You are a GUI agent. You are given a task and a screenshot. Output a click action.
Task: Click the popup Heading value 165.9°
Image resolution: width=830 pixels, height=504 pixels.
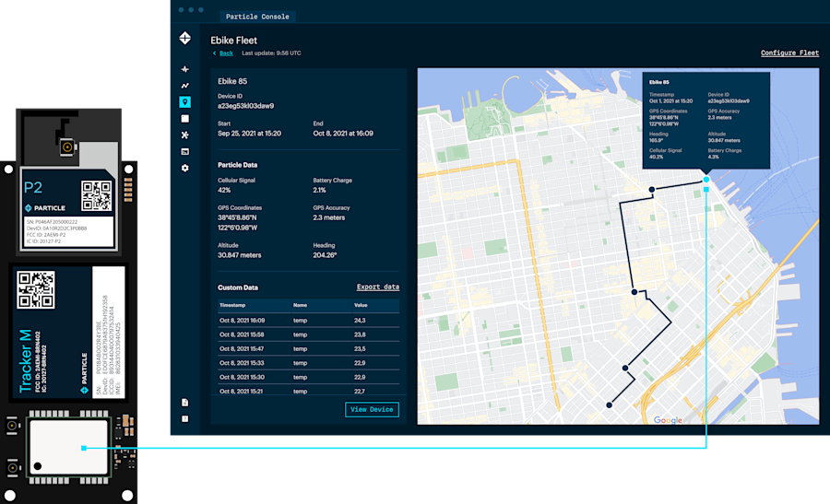tap(657, 141)
